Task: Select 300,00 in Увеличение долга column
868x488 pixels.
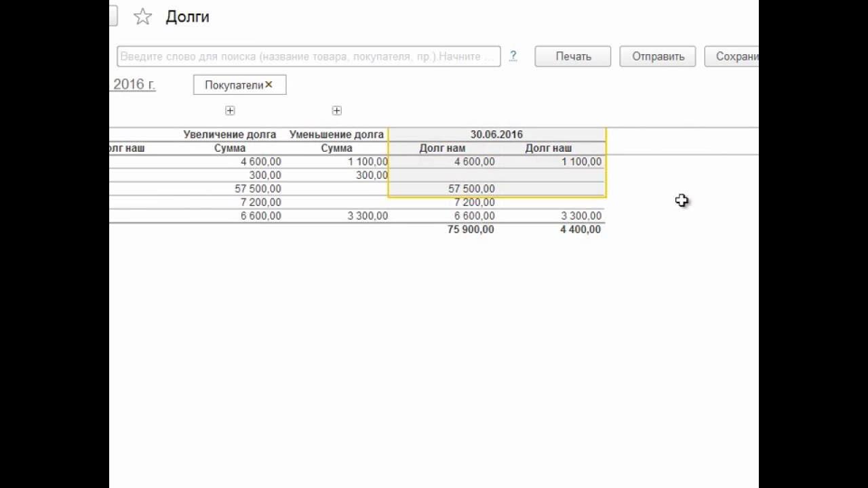Action: [x=264, y=175]
